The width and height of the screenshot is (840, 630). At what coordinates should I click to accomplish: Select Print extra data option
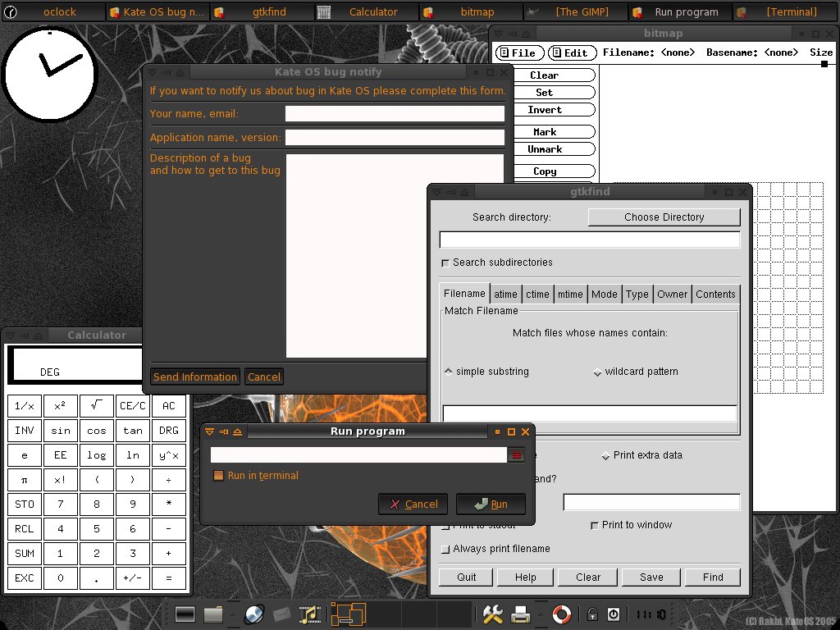(x=605, y=455)
